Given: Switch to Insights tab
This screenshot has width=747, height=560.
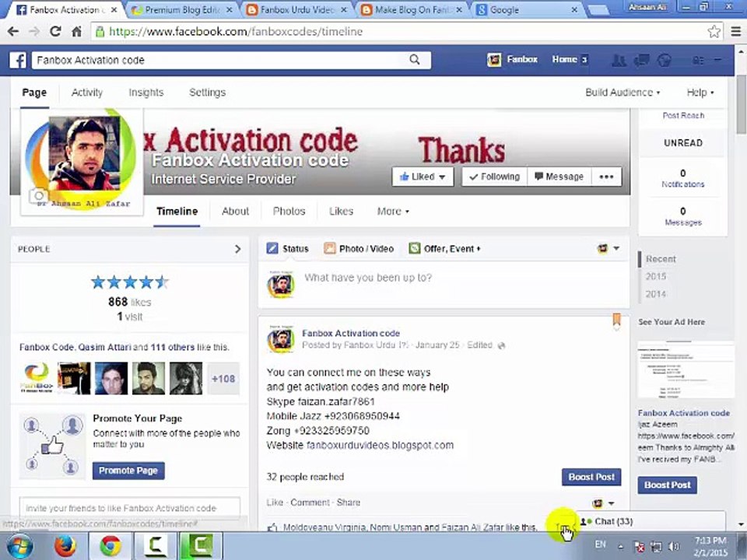Looking at the screenshot, I should [x=146, y=93].
